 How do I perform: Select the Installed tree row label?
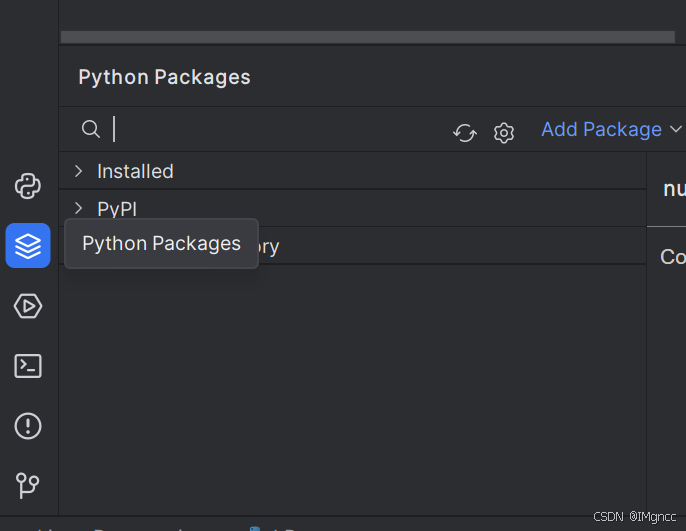tap(135, 171)
